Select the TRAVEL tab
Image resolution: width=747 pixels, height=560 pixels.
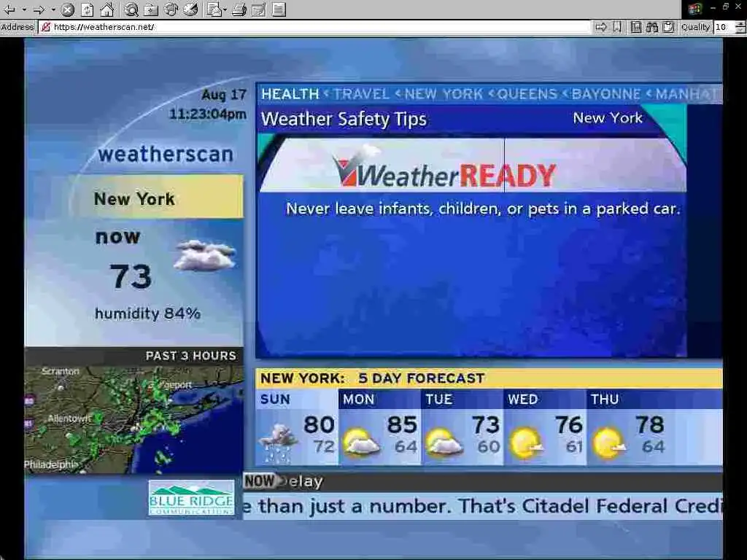click(361, 94)
